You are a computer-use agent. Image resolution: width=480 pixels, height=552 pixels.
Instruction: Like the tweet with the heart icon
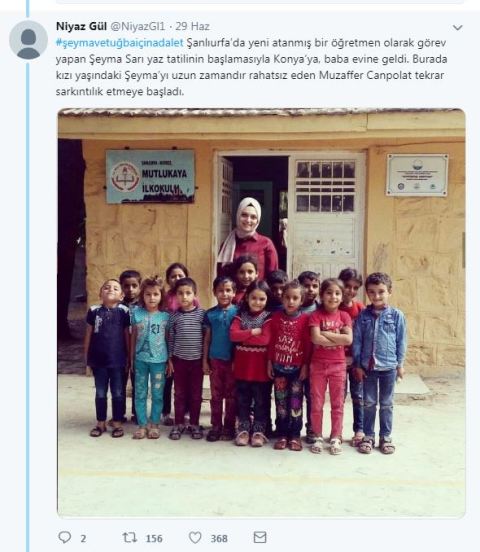(195, 538)
